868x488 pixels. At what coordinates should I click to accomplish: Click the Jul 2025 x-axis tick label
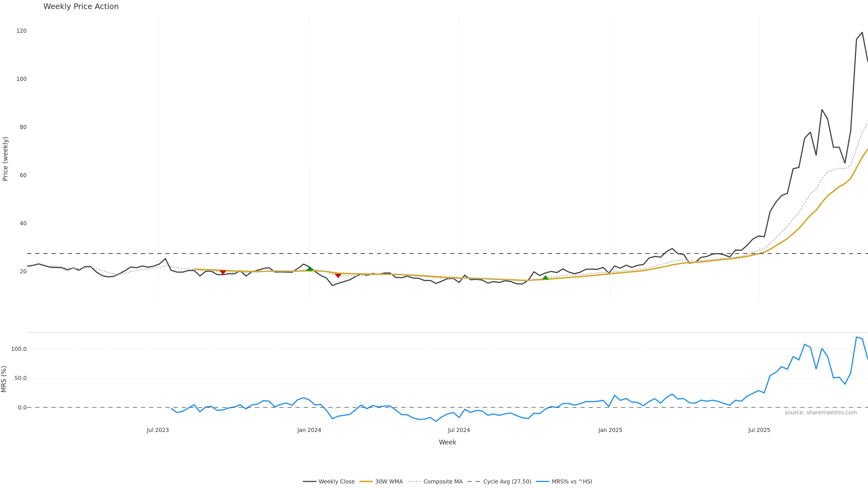[759, 430]
